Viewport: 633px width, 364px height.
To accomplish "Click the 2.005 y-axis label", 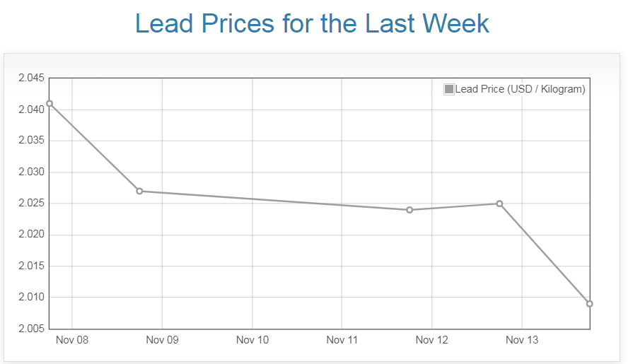I will pos(31,329).
